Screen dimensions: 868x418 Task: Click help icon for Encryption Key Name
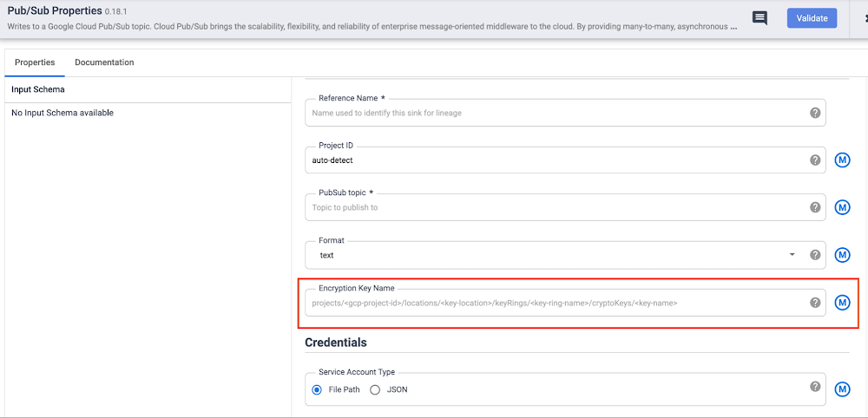815,303
